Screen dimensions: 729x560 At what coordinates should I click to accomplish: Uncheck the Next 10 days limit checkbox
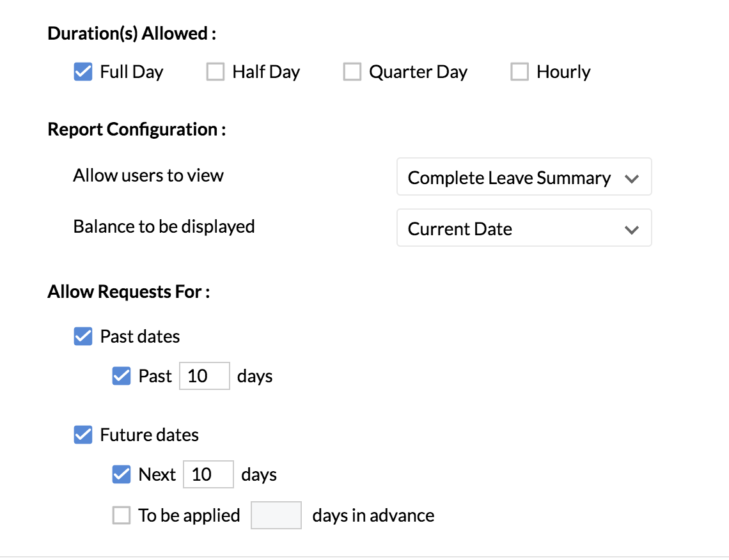click(121, 474)
